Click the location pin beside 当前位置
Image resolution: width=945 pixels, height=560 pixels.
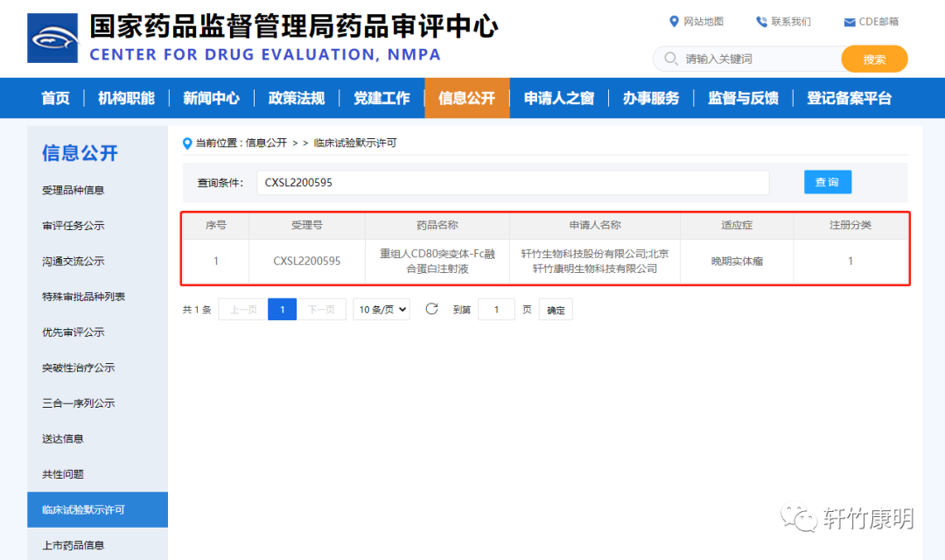[x=187, y=143]
